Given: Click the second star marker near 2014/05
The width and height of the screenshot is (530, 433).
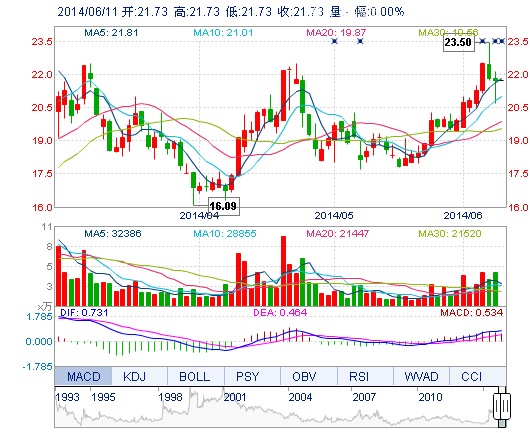Looking at the screenshot, I should [360, 41].
